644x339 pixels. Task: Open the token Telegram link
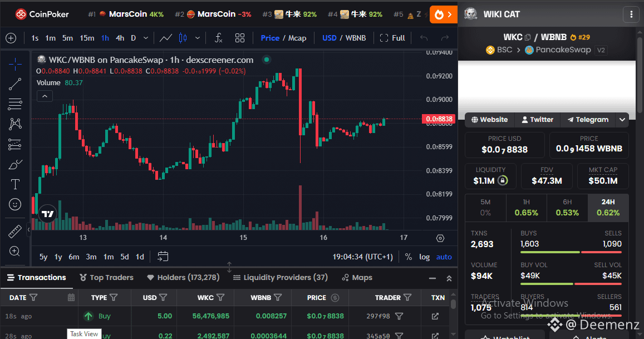click(588, 120)
